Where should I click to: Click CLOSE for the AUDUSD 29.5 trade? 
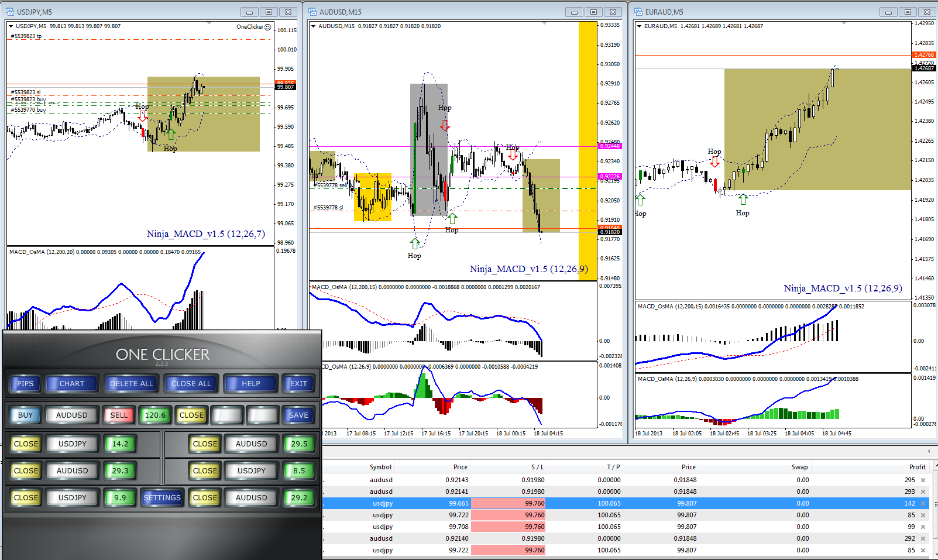(205, 444)
